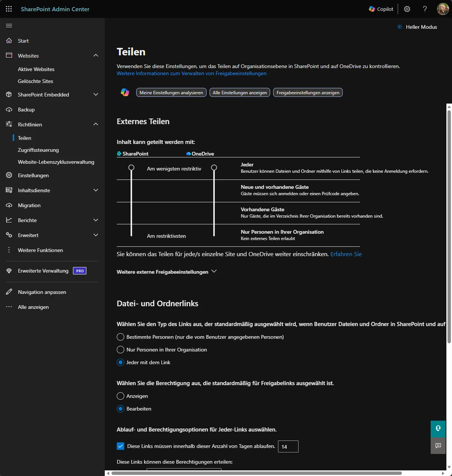Click the Migration cloud icon
Screen dimensions: 452x476
[9, 205]
